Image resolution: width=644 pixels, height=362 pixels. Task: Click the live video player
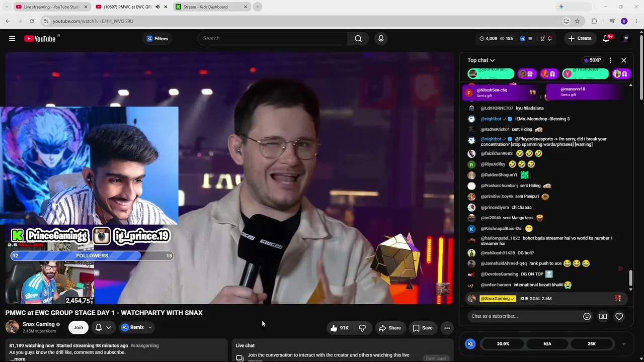click(229, 178)
